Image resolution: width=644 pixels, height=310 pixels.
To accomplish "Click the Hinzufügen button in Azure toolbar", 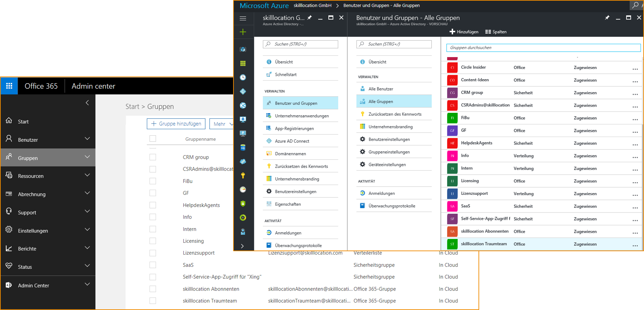I will [x=464, y=32].
